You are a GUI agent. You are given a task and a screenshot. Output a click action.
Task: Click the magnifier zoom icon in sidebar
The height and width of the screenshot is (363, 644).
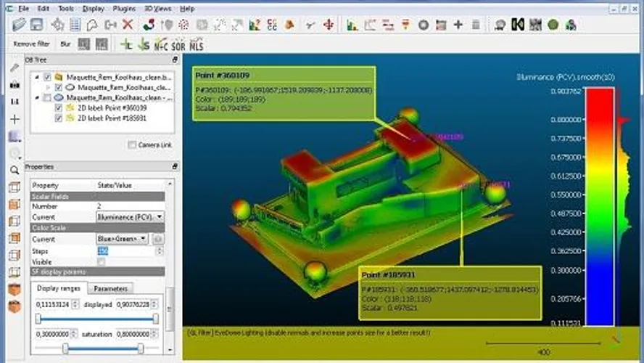pyautogui.click(x=15, y=170)
